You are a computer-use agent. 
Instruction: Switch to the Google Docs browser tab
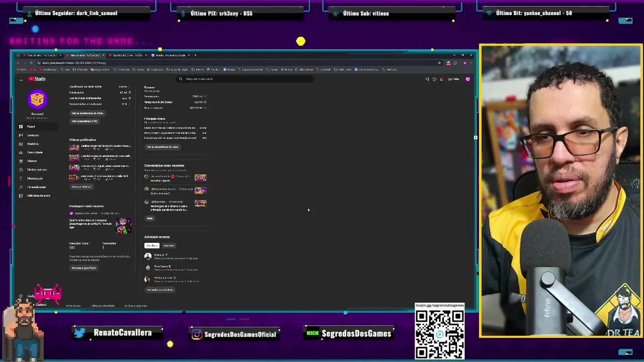click(170, 55)
